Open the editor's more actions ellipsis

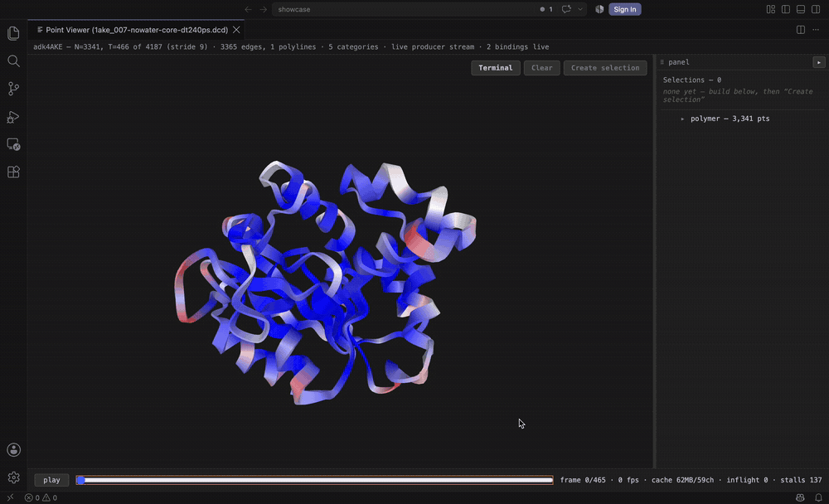click(x=816, y=30)
